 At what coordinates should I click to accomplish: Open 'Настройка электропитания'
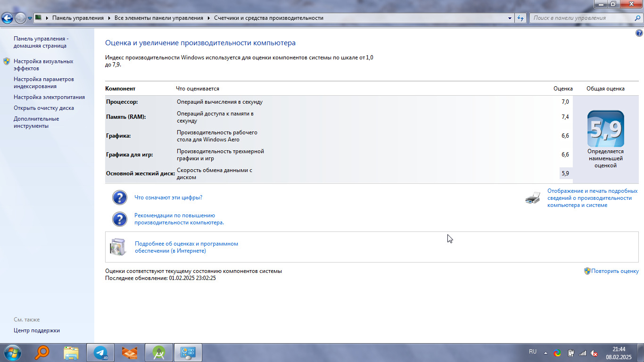point(49,97)
